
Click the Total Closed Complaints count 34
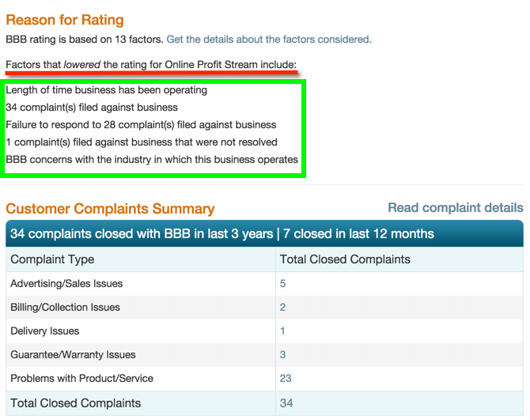tap(286, 403)
